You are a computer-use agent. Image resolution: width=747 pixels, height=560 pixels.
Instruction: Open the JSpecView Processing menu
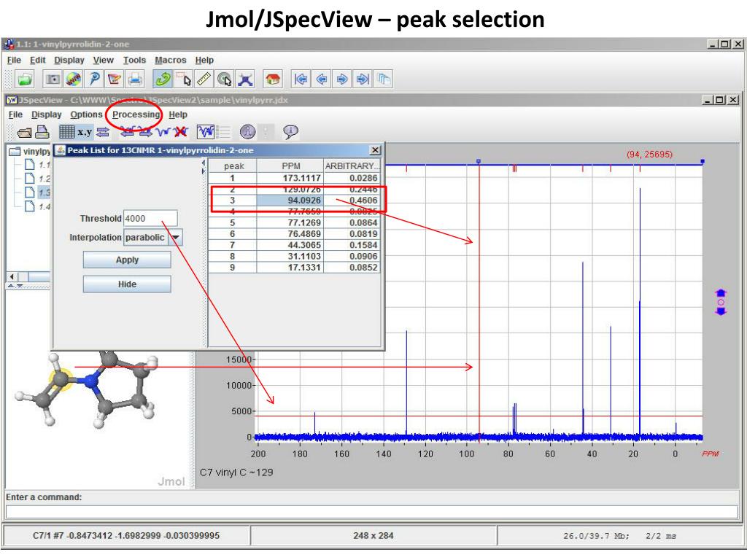[x=136, y=114]
